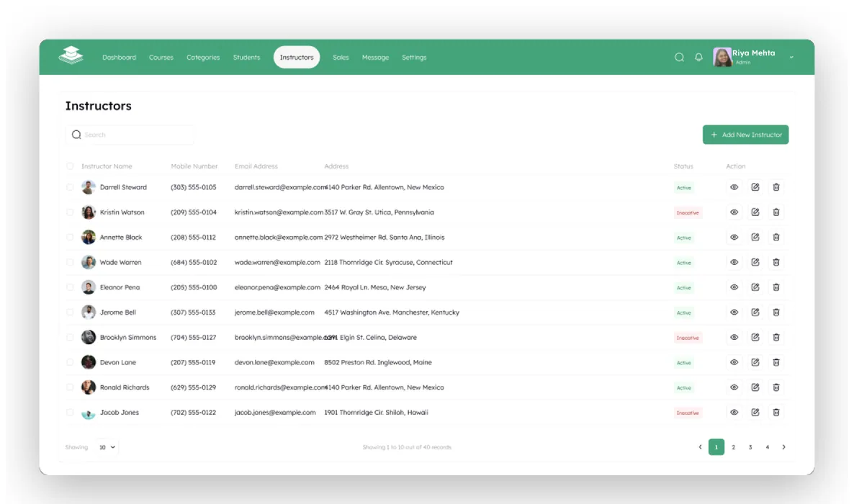Screen dimensions: 854x504
Task: Open search from the header magnifier icon
Action: (x=679, y=57)
